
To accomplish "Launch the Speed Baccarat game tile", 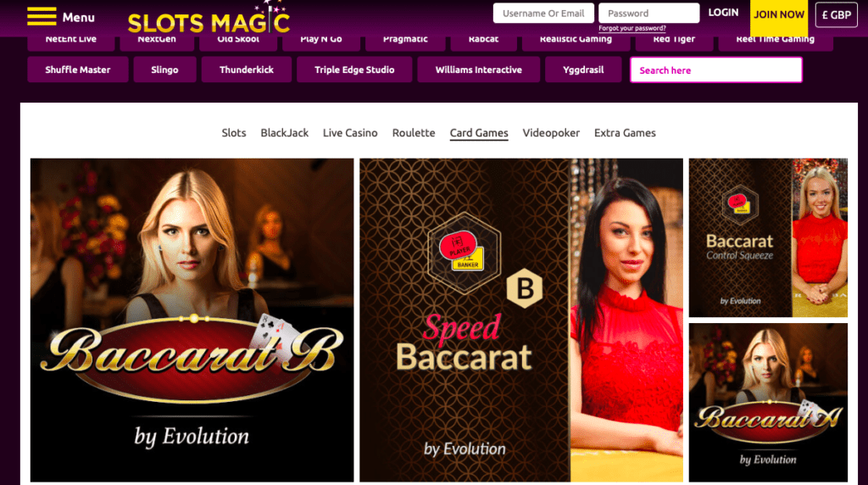I will [x=521, y=320].
